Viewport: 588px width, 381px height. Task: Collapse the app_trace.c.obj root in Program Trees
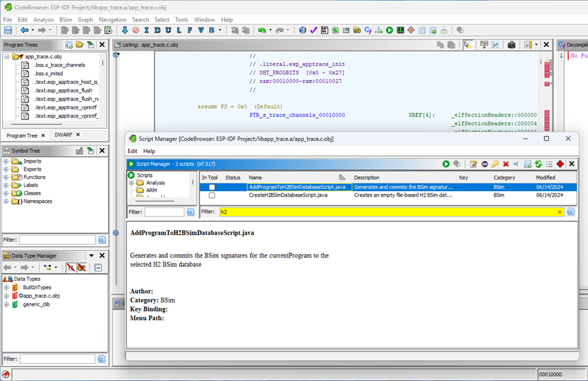click(x=7, y=57)
